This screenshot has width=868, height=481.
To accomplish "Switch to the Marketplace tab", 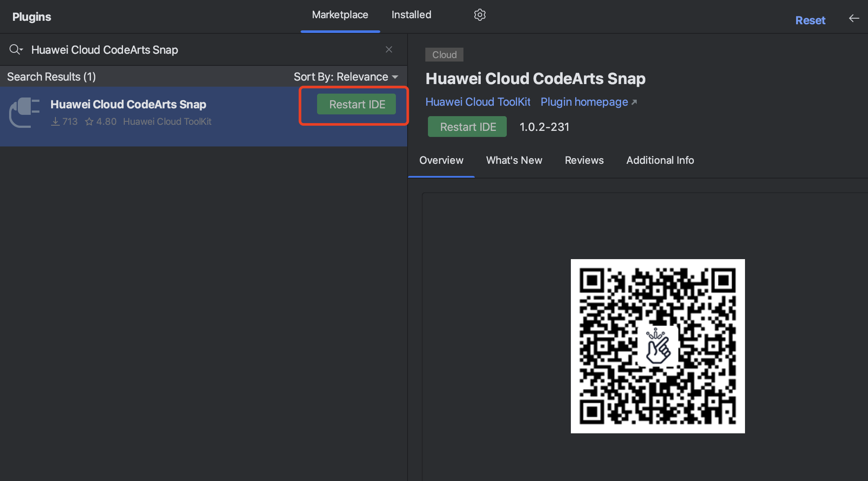I will 340,15.
